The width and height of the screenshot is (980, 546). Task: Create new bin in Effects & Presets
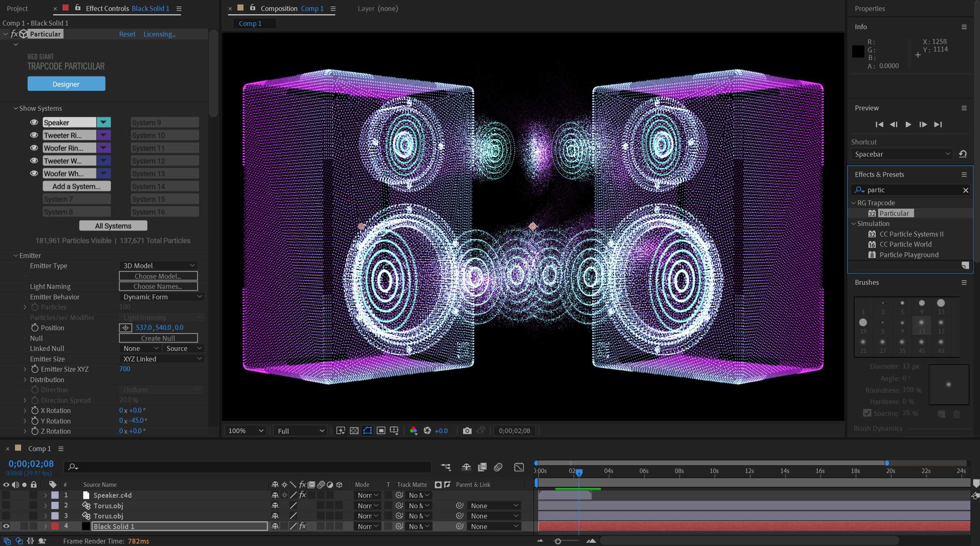pos(965,265)
